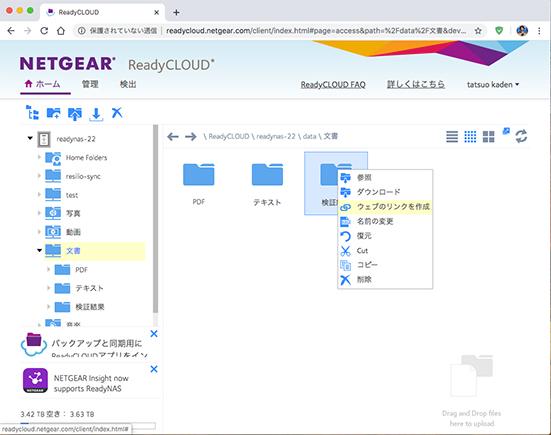
Task: Expand the Home Folders tree node
Action: 39,157
